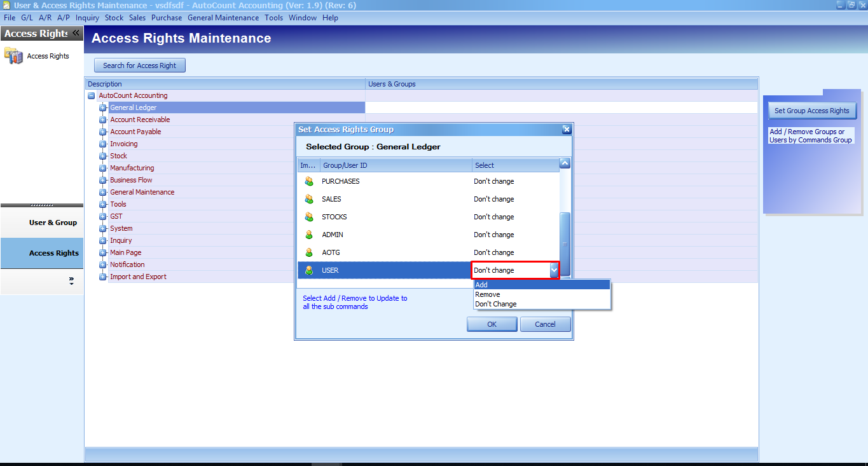This screenshot has width=868, height=466.
Task: Select the STOCKS group row name
Action: click(334, 217)
